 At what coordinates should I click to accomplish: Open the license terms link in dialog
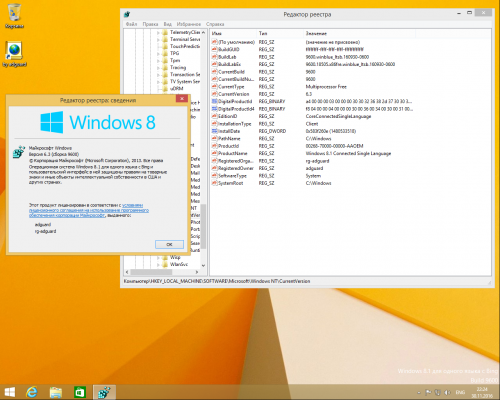(x=89, y=210)
